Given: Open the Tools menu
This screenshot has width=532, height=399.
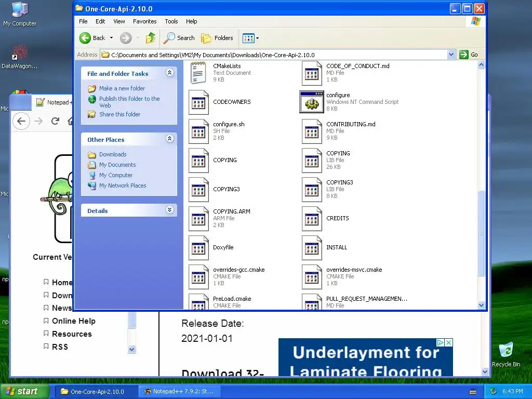Looking at the screenshot, I should [171, 21].
